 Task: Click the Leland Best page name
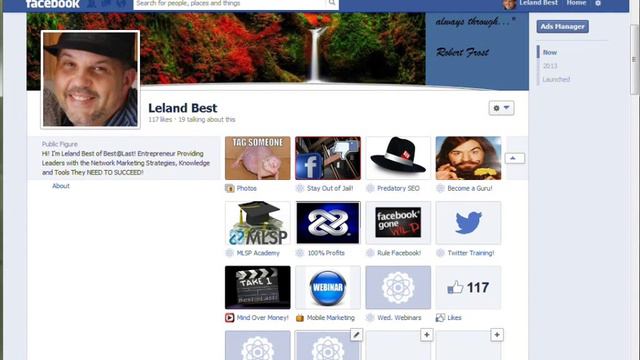(x=182, y=108)
